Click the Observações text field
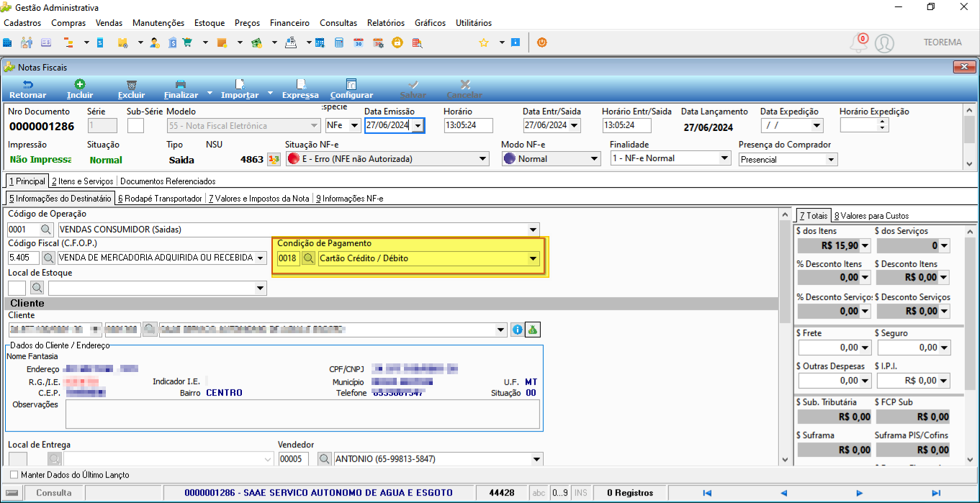The image size is (980, 503). [x=302, y=414]
